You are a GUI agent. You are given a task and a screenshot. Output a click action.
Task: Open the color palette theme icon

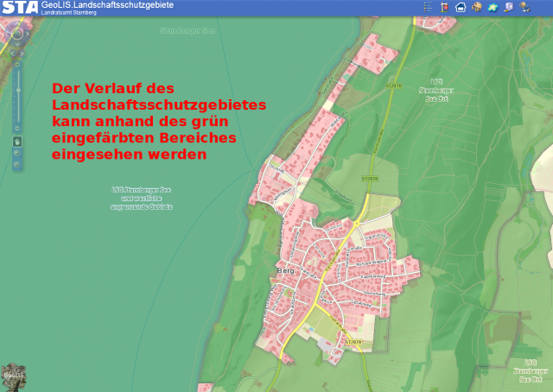point(476,7)
